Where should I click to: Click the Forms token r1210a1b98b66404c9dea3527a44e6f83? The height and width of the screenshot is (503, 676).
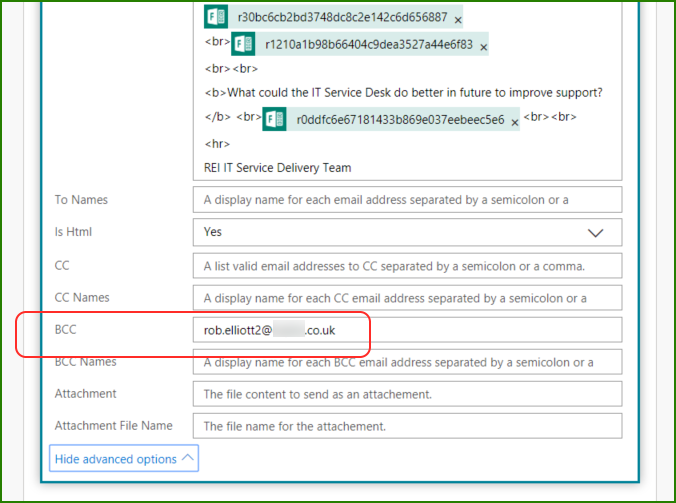360,44
